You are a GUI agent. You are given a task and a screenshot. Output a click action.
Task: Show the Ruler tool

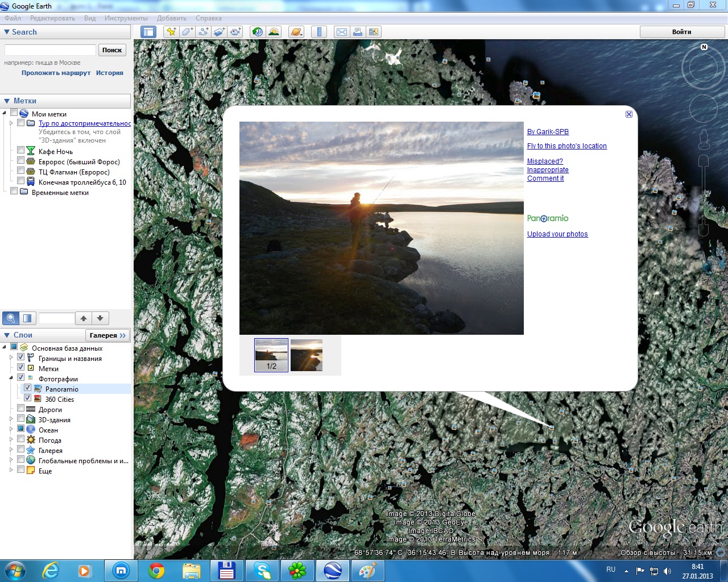[319, 32]
